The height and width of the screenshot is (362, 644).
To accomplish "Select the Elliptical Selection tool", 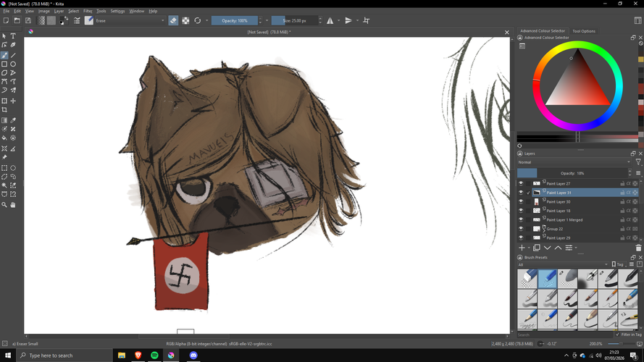I will (13, 168).
